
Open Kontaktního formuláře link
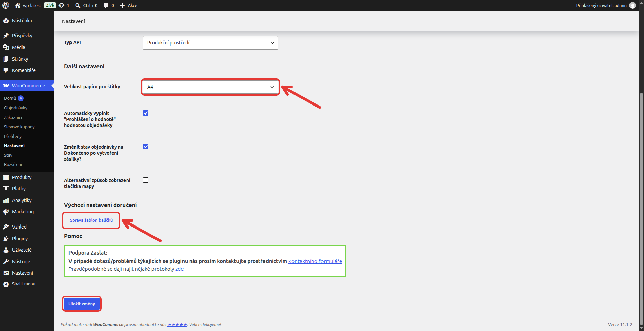pos(315,261)
